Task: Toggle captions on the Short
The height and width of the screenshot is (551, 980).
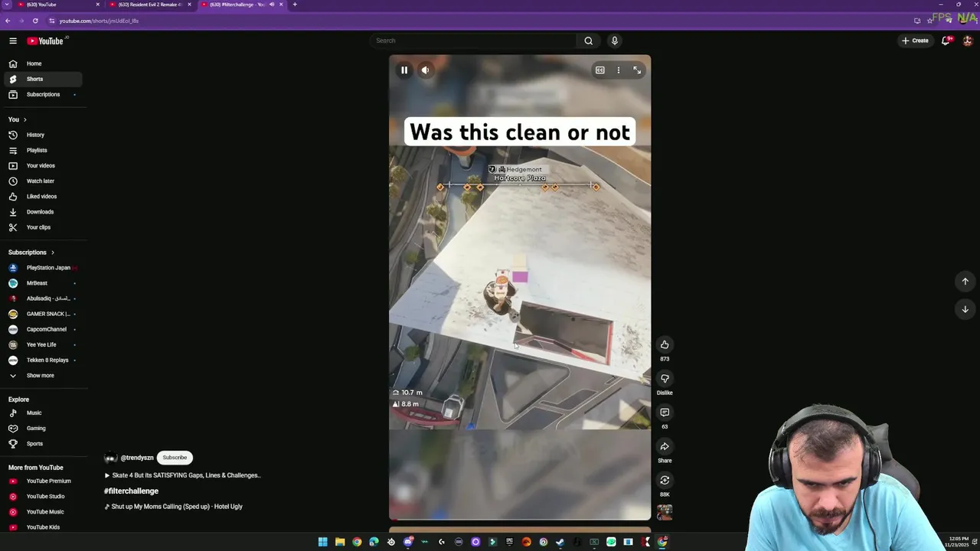Action: pos(600,70)
